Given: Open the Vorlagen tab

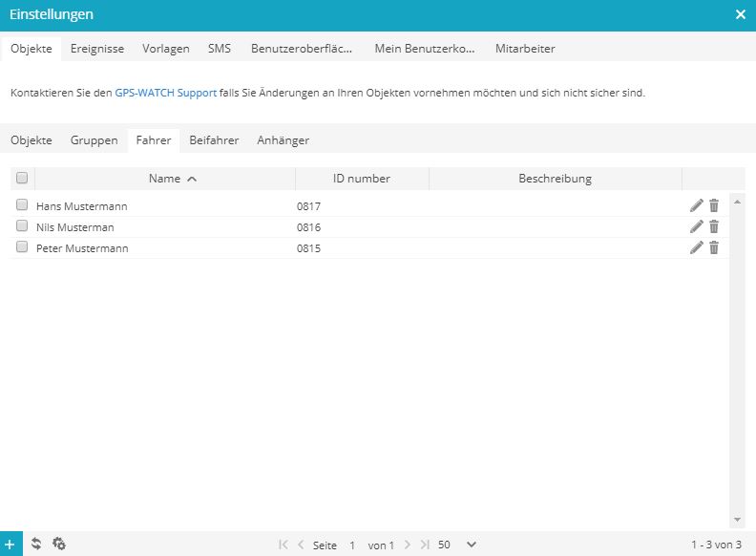Looking at the screenshot, I should click(166, 49).
